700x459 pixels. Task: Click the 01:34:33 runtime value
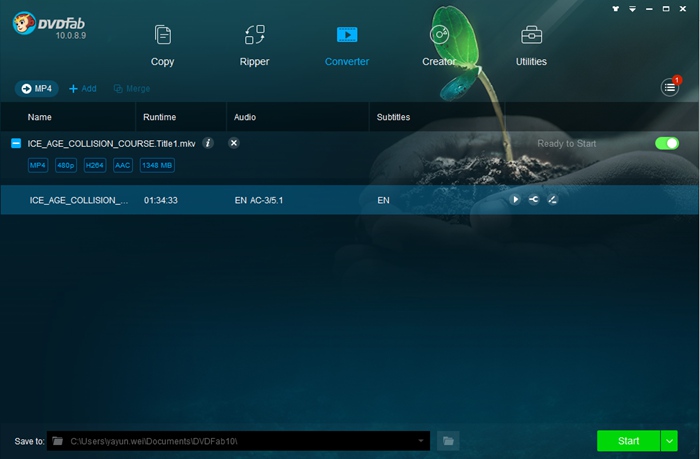161,200
